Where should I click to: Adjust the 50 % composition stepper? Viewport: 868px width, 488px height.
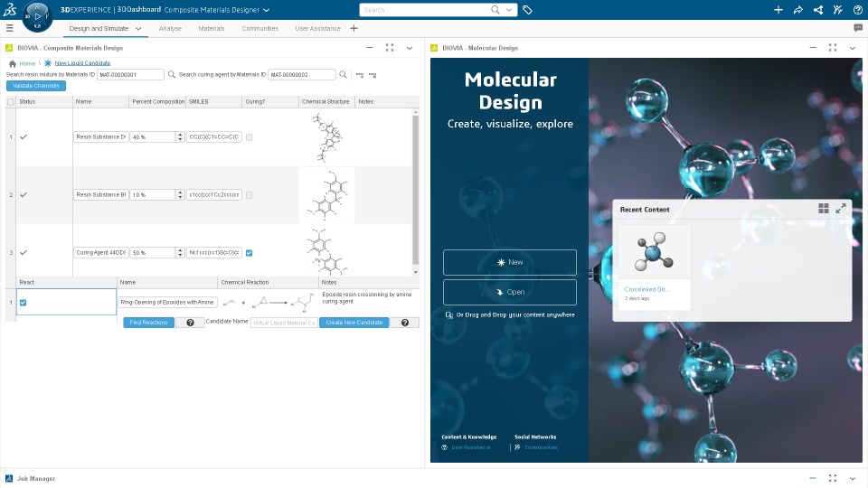click(180, 252)
